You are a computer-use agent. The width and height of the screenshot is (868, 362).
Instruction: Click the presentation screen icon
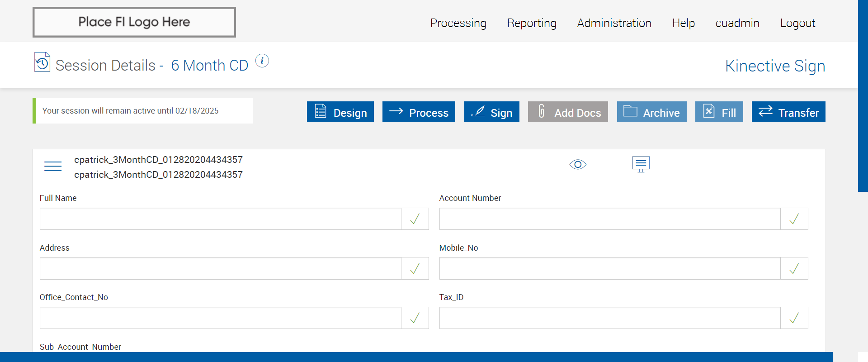(641, 164)
